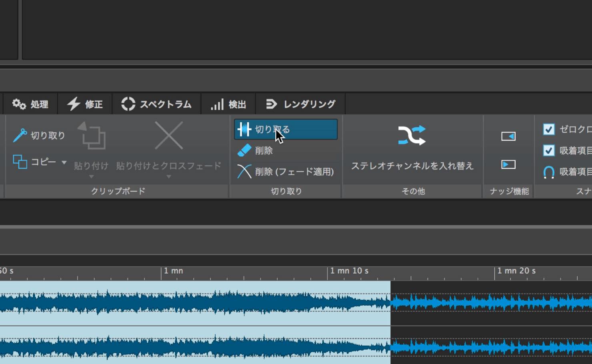Screen dimensions: 592x364
Task: Expand the コピー dropdown arrow
Action: click(64, 162)
